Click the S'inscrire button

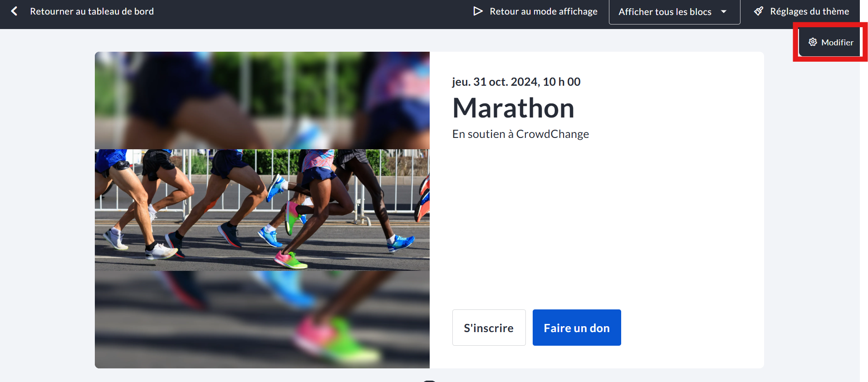(x=489, y=328)
